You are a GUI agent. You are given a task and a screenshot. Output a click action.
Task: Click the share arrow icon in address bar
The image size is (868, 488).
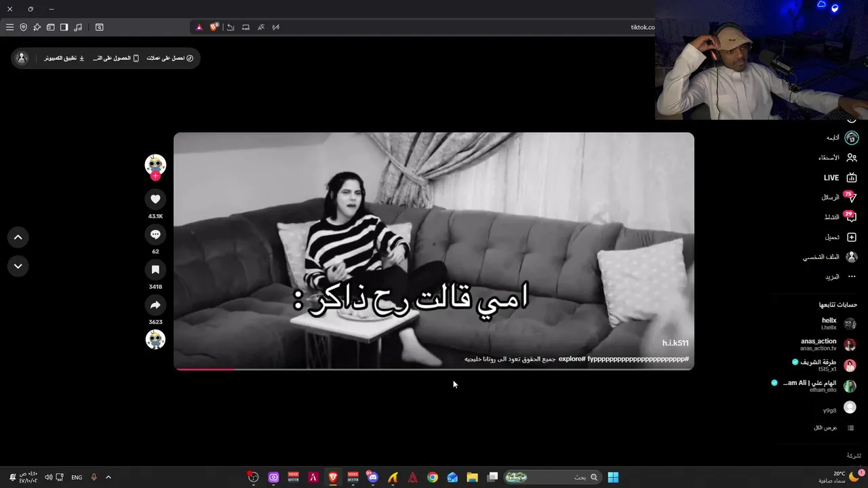[231, 27]
